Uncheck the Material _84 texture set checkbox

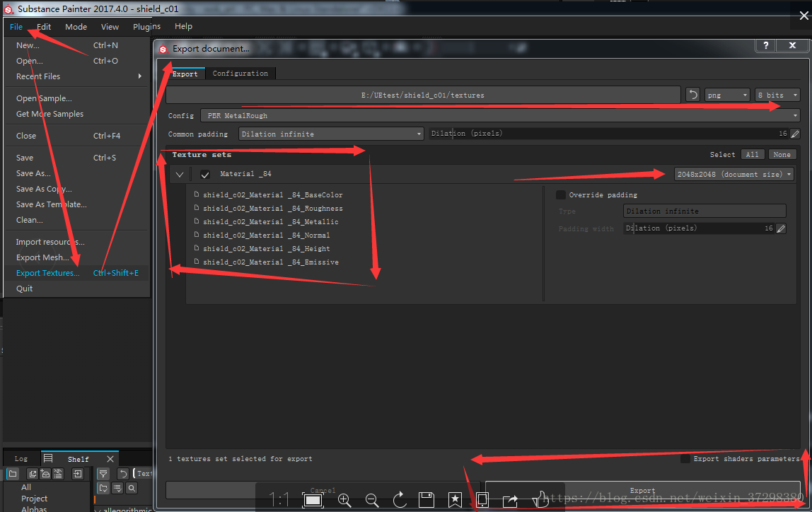coord(205,175)
